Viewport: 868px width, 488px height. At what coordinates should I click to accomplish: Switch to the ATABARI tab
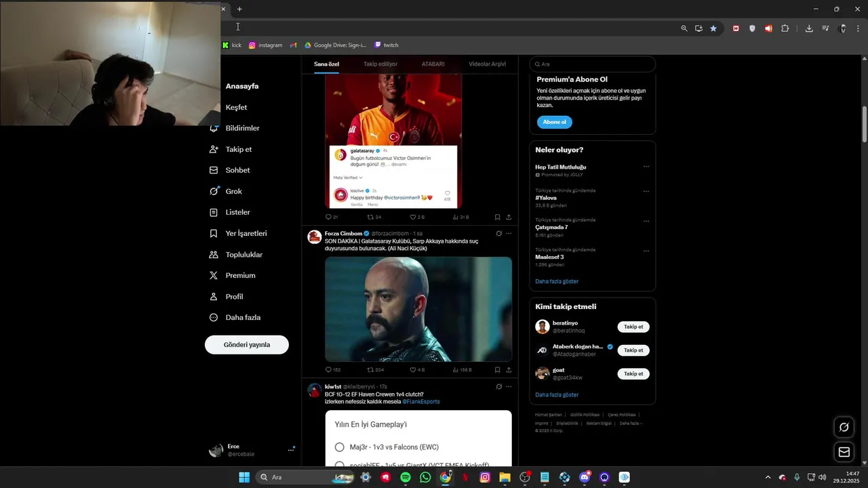click(x=433, y=64)
